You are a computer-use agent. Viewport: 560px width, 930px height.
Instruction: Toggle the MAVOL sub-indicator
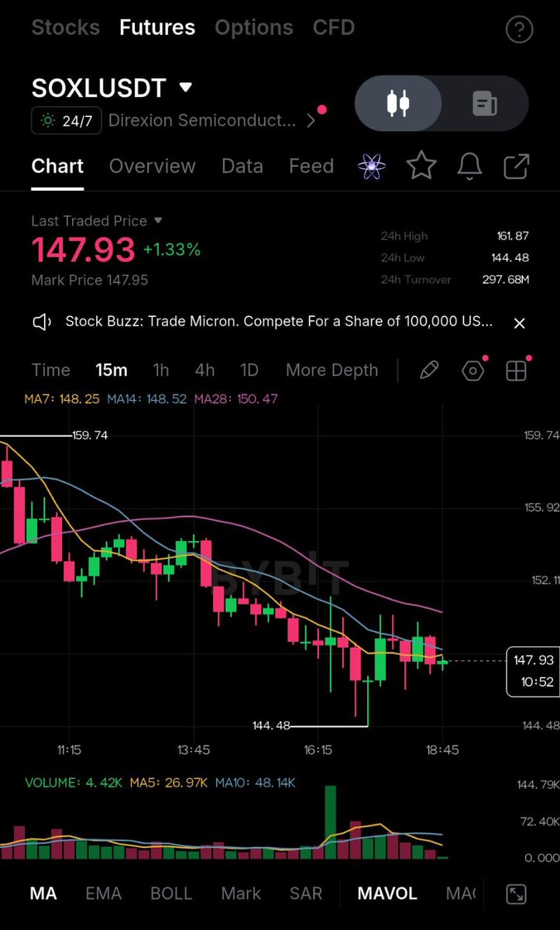pos(387,894)
